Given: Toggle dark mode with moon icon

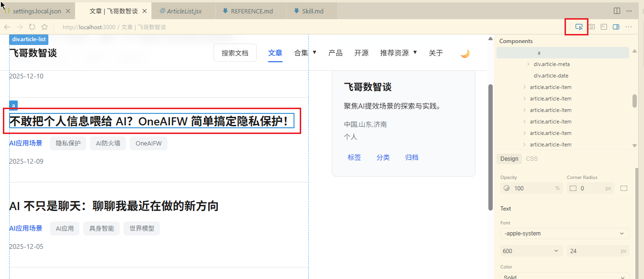Looking at the screenshot, I should 465,53.
